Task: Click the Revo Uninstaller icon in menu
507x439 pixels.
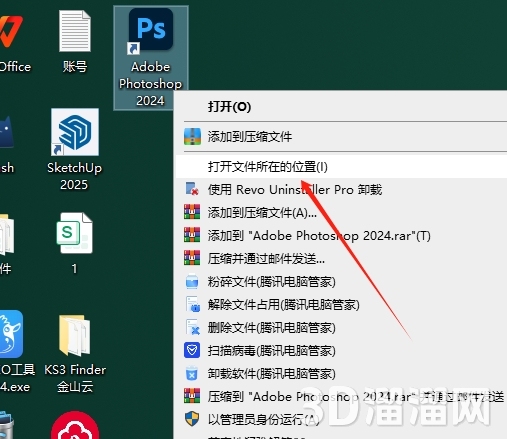Action: [x=192, y=189]
